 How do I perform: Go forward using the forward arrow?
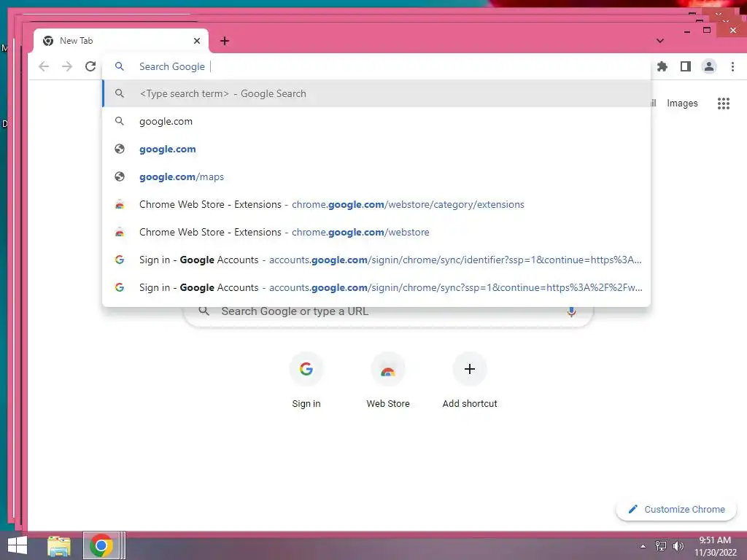pos(67,66)
